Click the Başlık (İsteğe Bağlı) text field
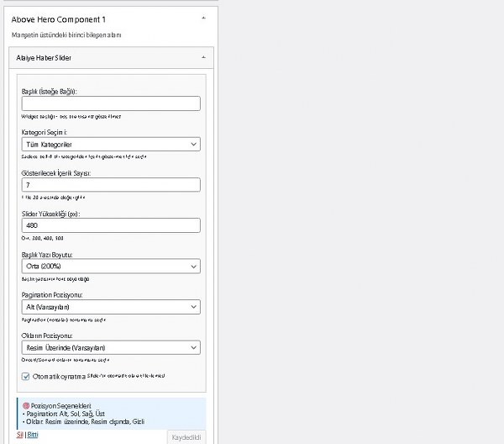 [110, 103]
